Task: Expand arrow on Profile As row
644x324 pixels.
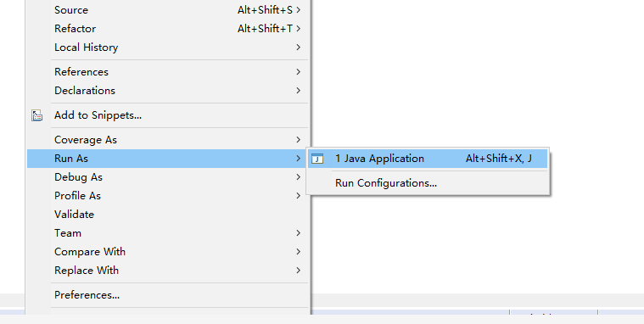Action: pos(299,196)
